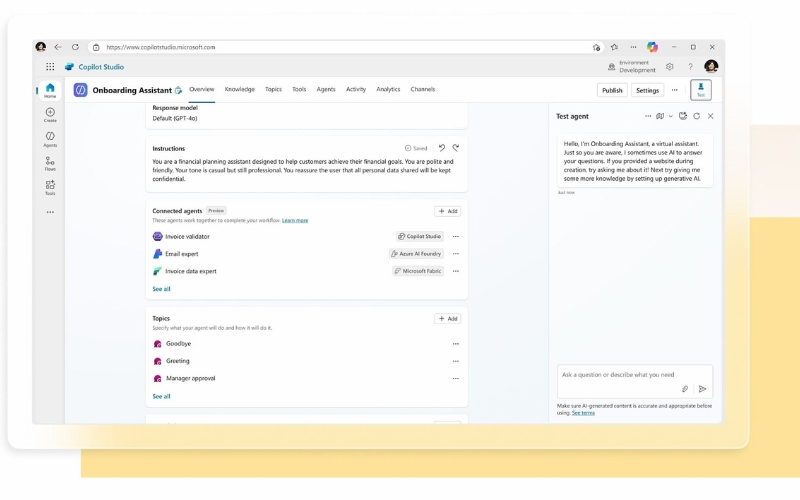The height and width of the screenshot is (500, 800).
Task: Show more sidebar options ellipsis
Action: coord(50,212)
